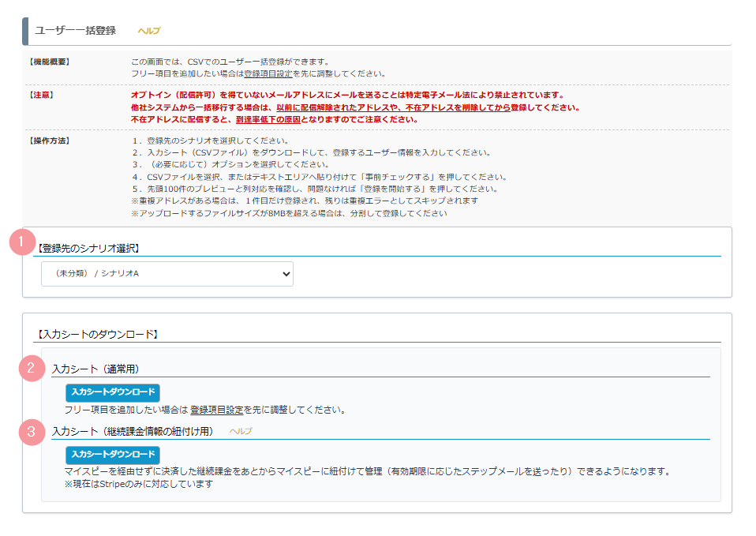Open 登録項目設定 link in 機能概要 section
Screen dimensions: 756x536
(268, 73)
